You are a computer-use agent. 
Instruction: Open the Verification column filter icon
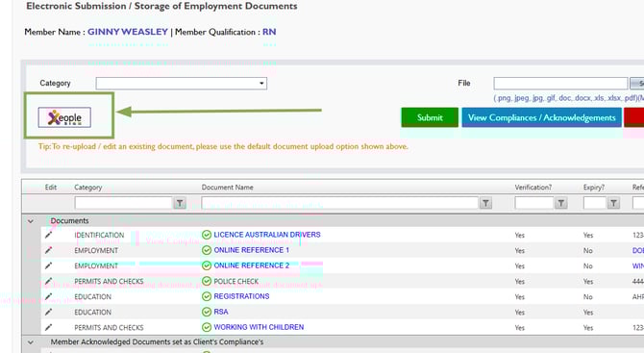point(561,203)
